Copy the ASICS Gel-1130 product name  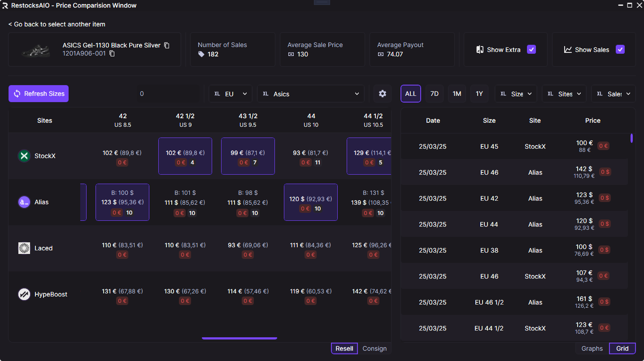pos(167,45)
